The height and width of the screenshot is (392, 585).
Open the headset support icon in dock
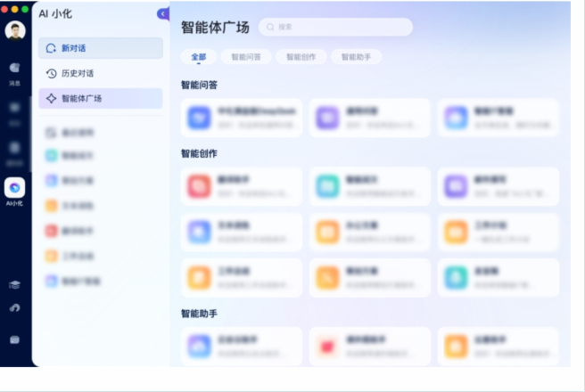pos(15,308)
